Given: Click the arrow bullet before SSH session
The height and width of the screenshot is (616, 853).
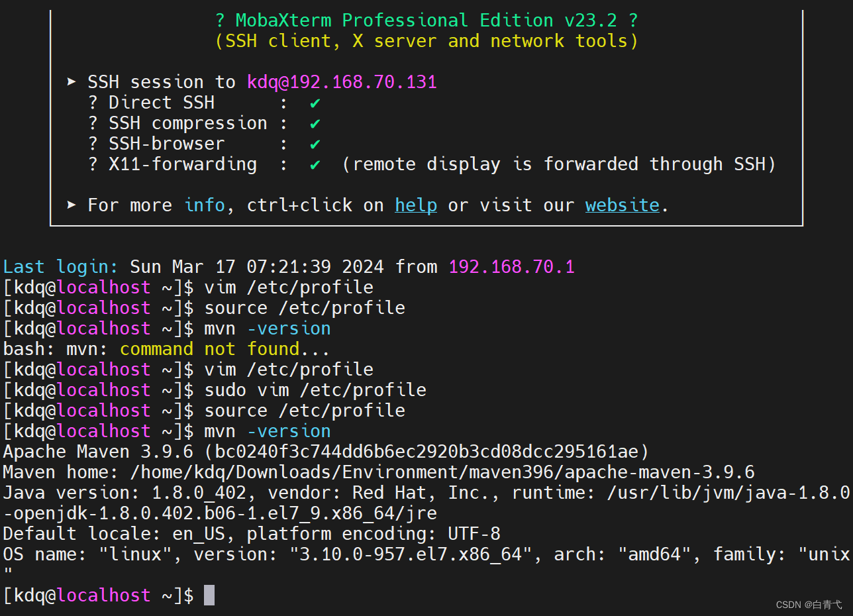Looking at the screenshot, I should [x=72, y=82].
